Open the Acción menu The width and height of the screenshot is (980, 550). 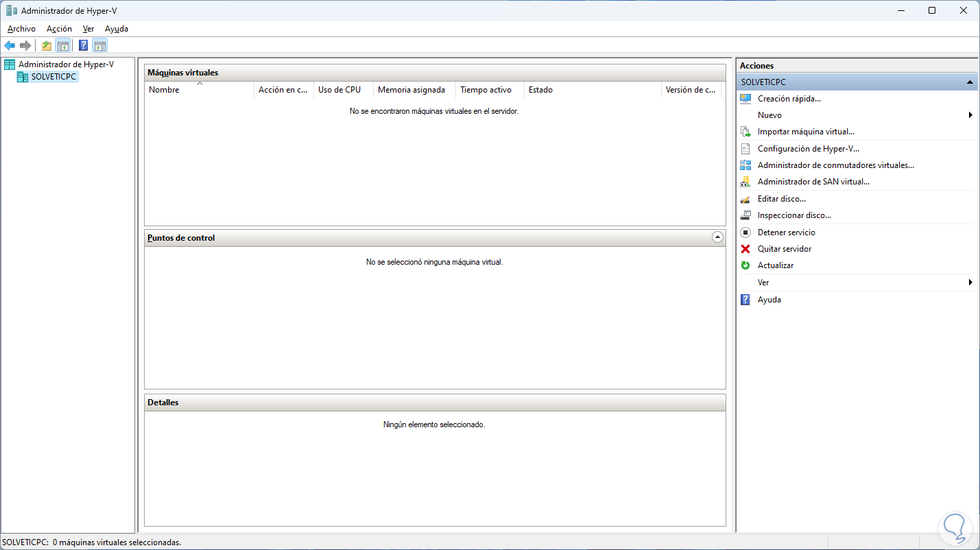coord(59,29)
